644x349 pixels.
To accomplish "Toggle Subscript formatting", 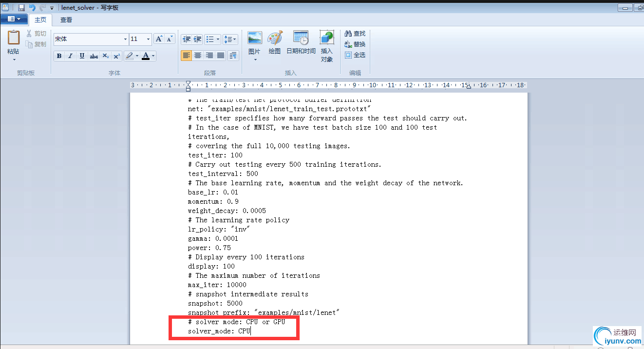I will tap(105, 56).
